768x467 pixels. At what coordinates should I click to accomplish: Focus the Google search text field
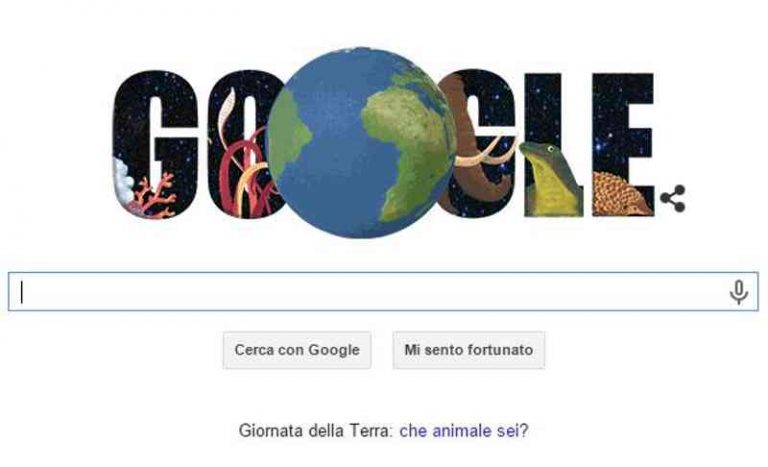[x=383, y=292]
